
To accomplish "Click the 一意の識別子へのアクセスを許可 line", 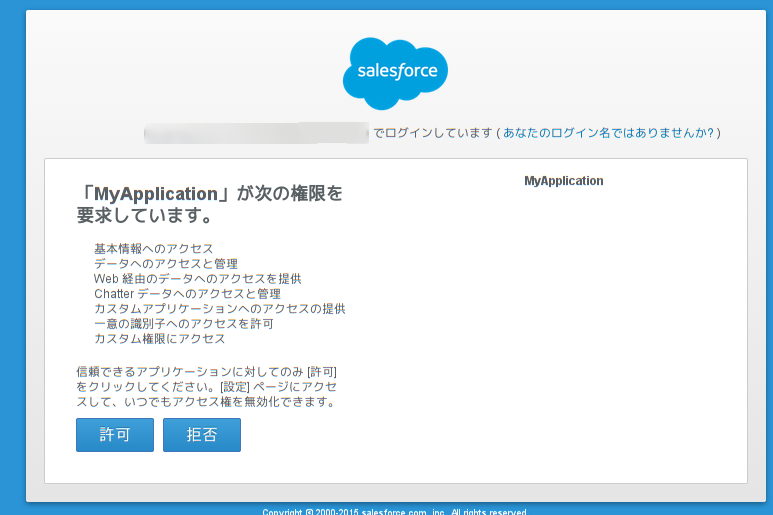I will tap(183, 324).
